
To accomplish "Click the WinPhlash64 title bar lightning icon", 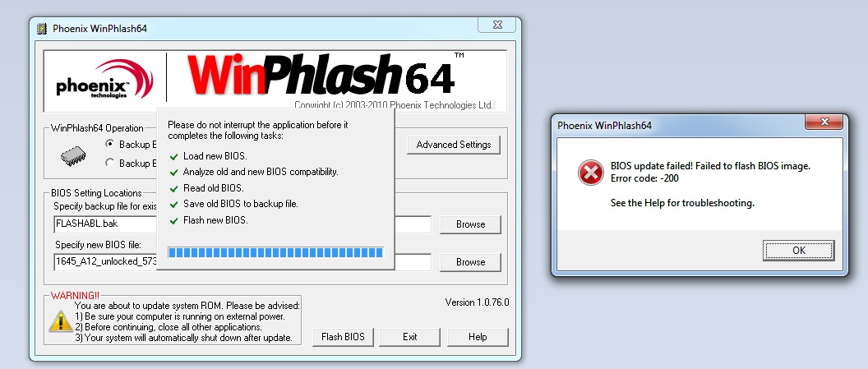I will pos(41,28).
